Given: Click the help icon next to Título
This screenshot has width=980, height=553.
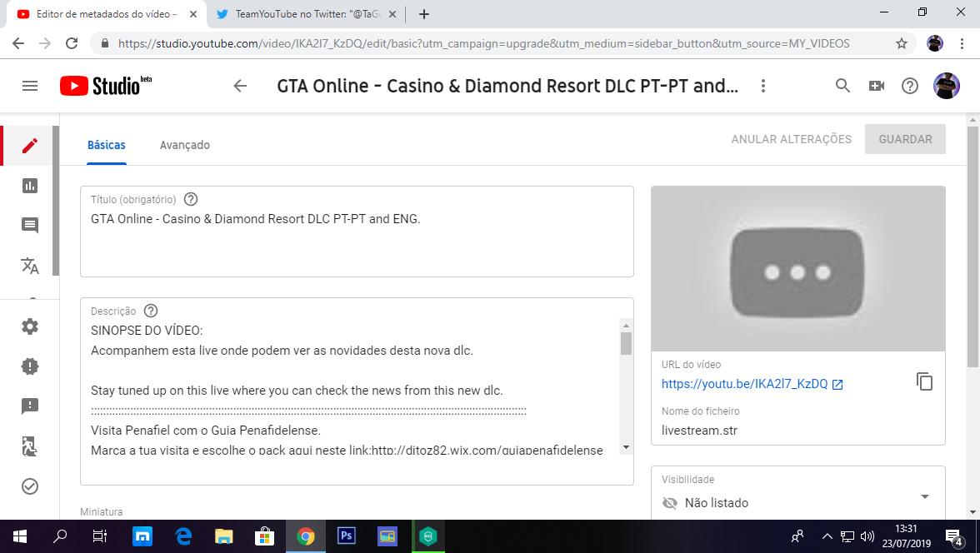Looking at the screenshot, I should tap(191, 199).
